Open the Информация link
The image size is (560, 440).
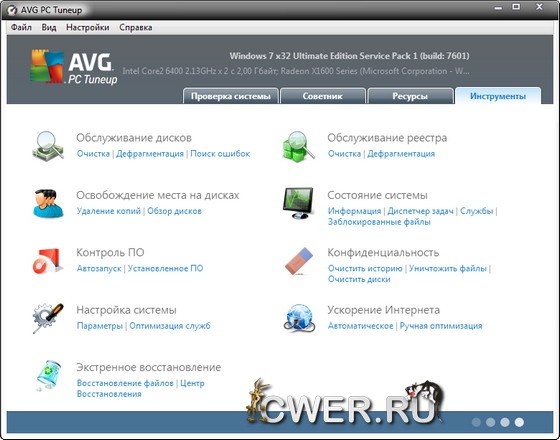[x=354, y=211]
